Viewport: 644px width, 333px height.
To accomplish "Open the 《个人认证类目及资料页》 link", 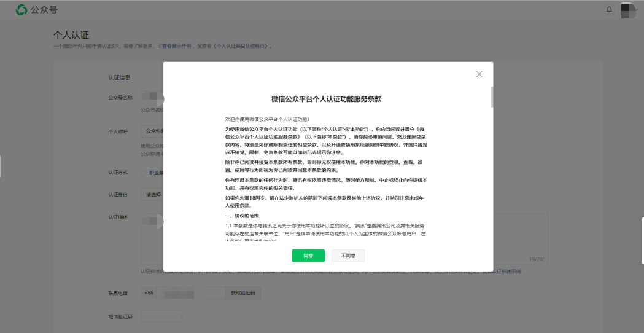I will tap(241, 46).
